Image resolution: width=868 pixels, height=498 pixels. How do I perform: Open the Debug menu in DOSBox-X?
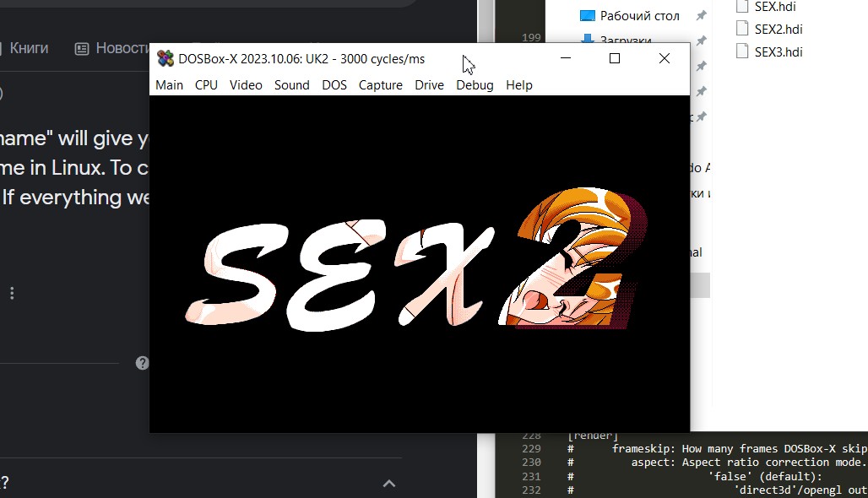coord(475,85)
